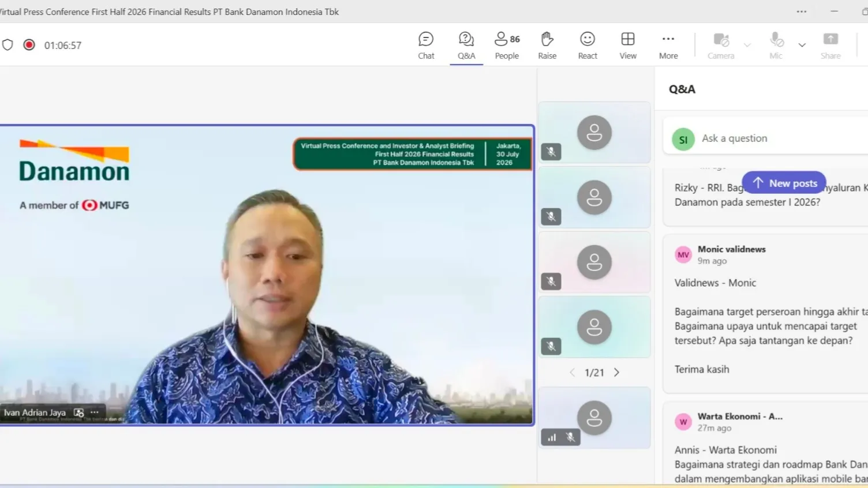The image size is (868, 488).
Task: Click muted mic icon on first participant tile
Action: tap(551, 152)
